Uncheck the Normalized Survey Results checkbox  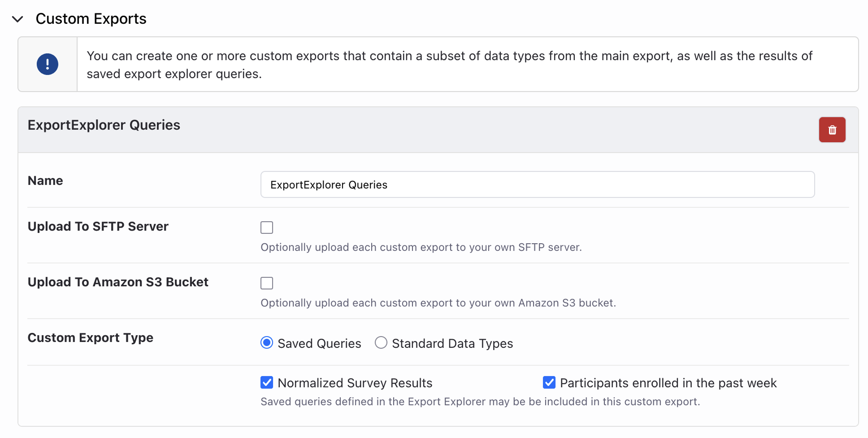(267, 383)
